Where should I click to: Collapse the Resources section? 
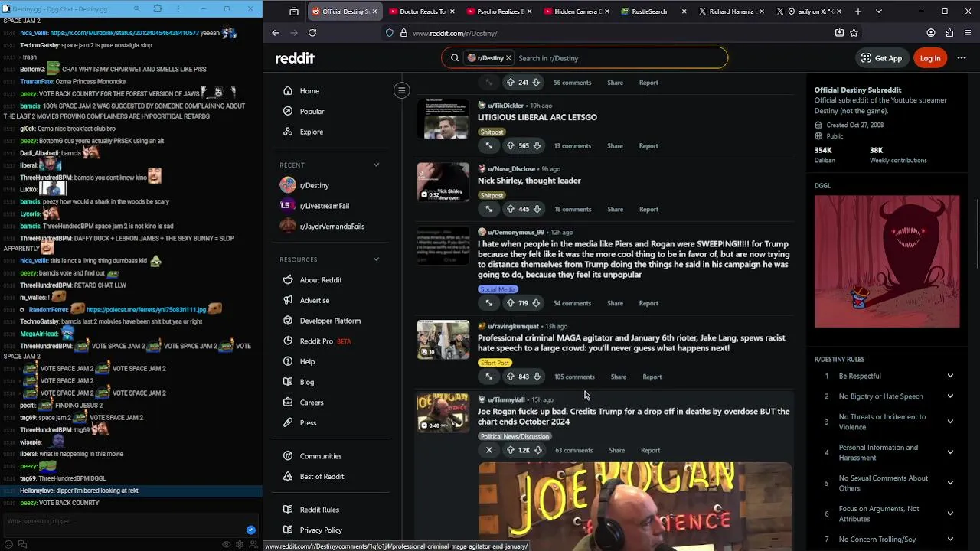click(x=376, y=259)
